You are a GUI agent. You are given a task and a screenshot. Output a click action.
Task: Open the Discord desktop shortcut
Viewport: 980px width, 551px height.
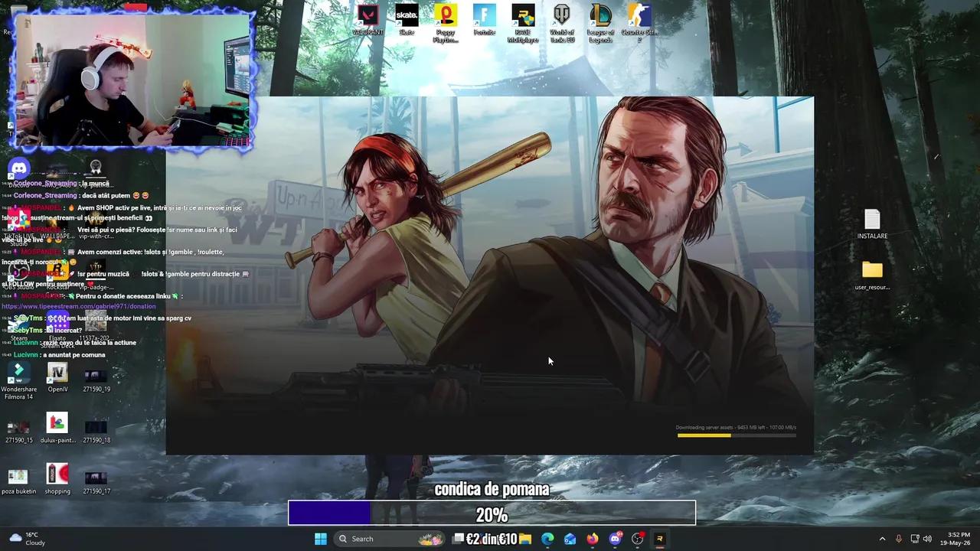tap(19, 169)
